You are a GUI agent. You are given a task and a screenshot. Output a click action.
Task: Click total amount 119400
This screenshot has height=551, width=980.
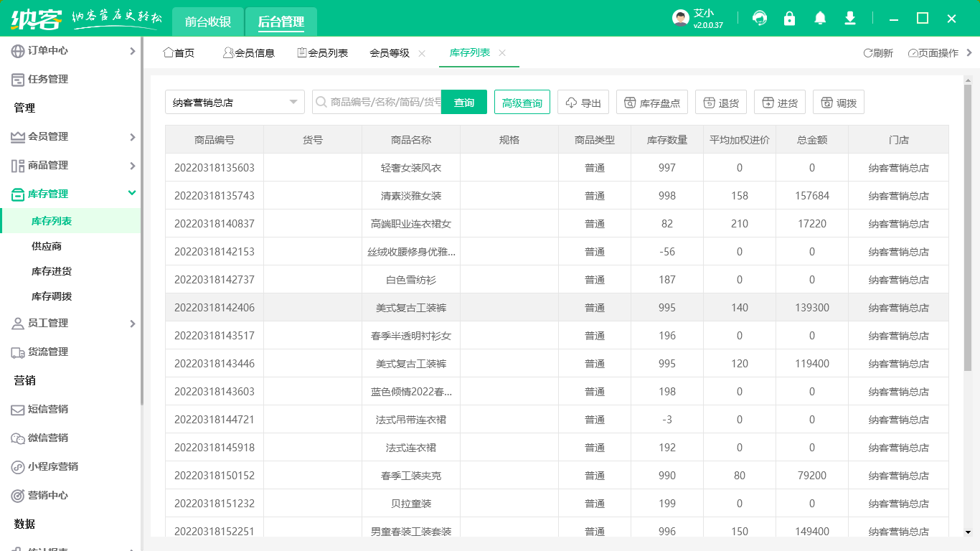tap(812, 364)
